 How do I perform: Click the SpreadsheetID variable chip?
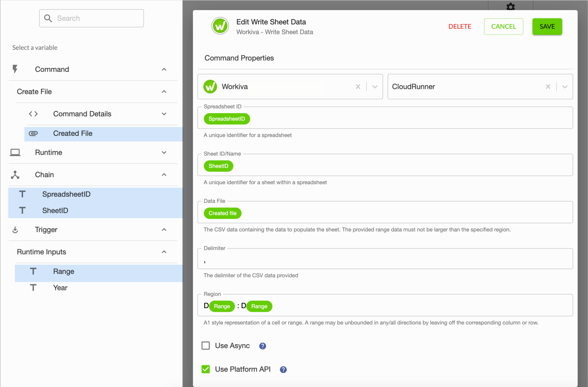pos(227,118)
